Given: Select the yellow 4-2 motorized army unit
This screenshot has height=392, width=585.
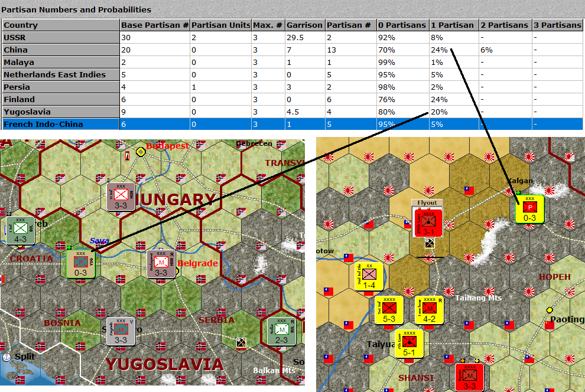Looking at the screenshot, I should 429,310.
